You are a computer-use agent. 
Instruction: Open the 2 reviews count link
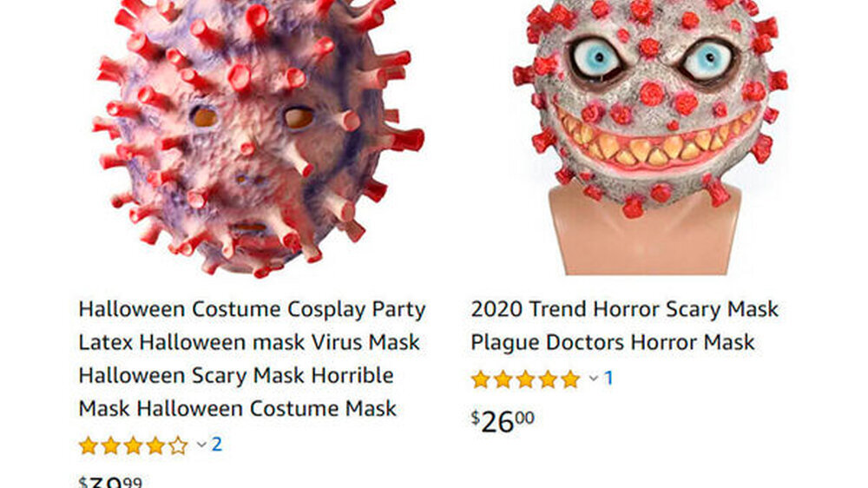pyautogui.click(x=217, y=445)
